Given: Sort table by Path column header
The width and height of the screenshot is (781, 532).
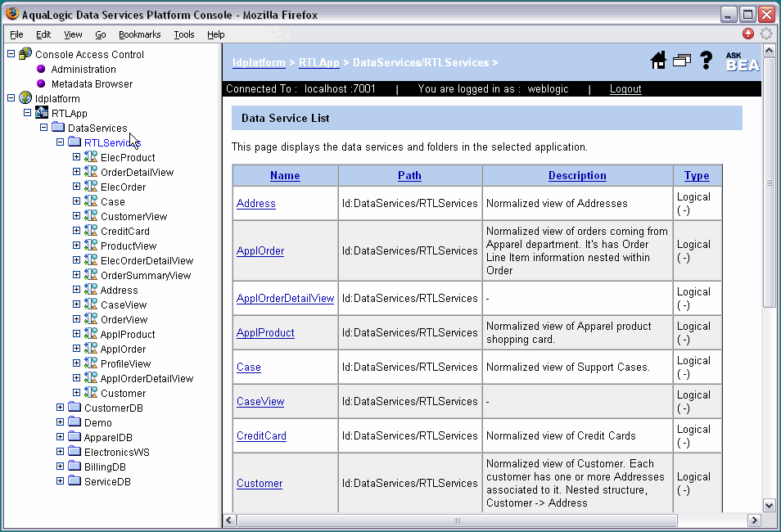Looking at the screenshot, I should pyautogui.click(x=409, y=175).
